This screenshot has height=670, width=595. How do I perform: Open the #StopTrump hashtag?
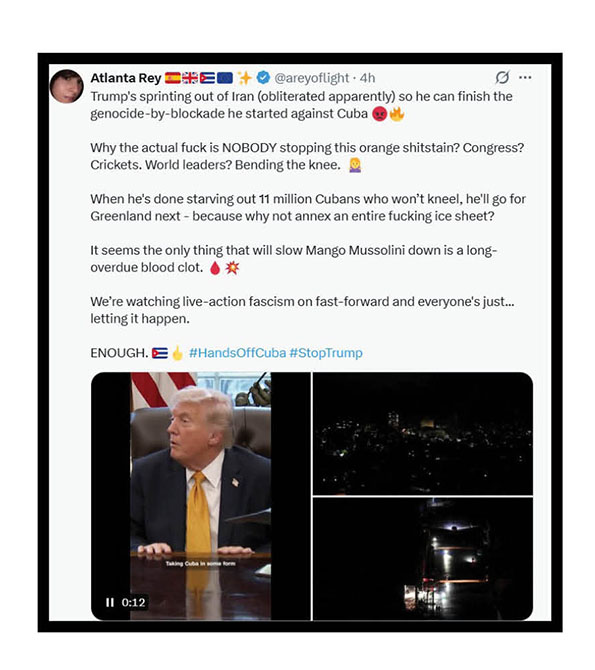coord(326,353)
